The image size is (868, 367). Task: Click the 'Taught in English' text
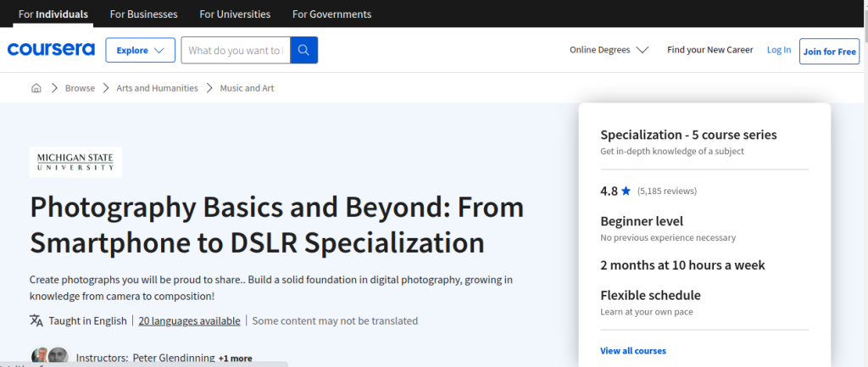tap(87, 320)
